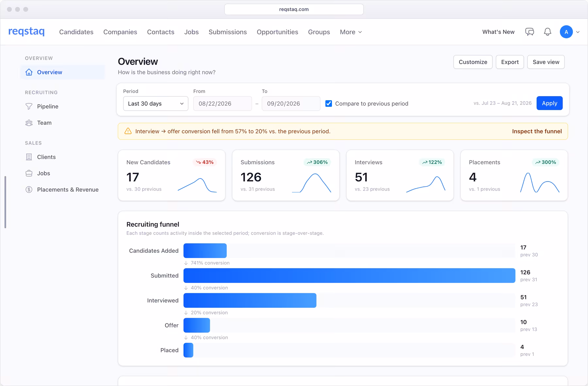Click the Submissions sparkline chart

311,183
